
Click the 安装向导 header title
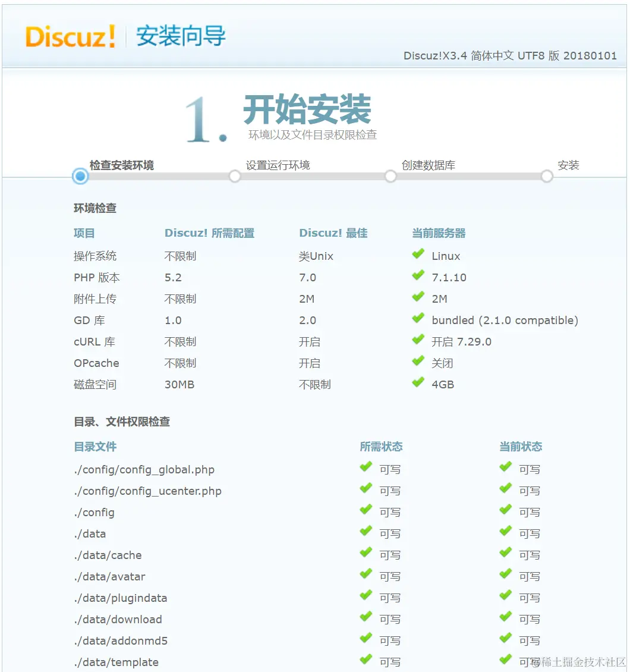(x=181, y=36)
